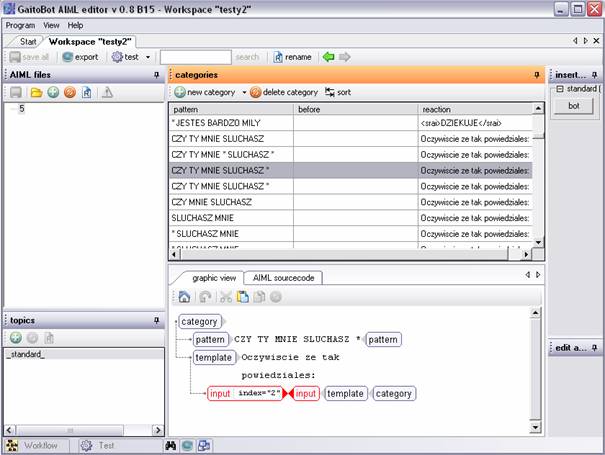Open the View menu

(x=51, y=25)
